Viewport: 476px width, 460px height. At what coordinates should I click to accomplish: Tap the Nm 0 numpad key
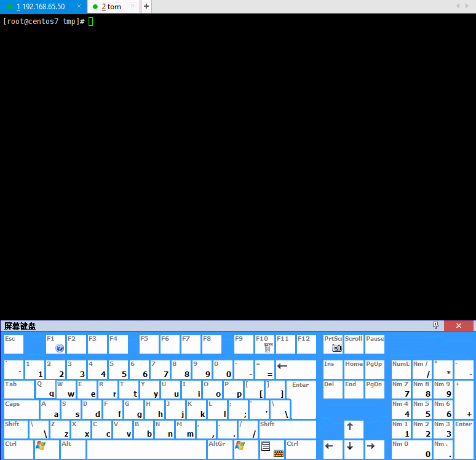(x=411, y=450)
